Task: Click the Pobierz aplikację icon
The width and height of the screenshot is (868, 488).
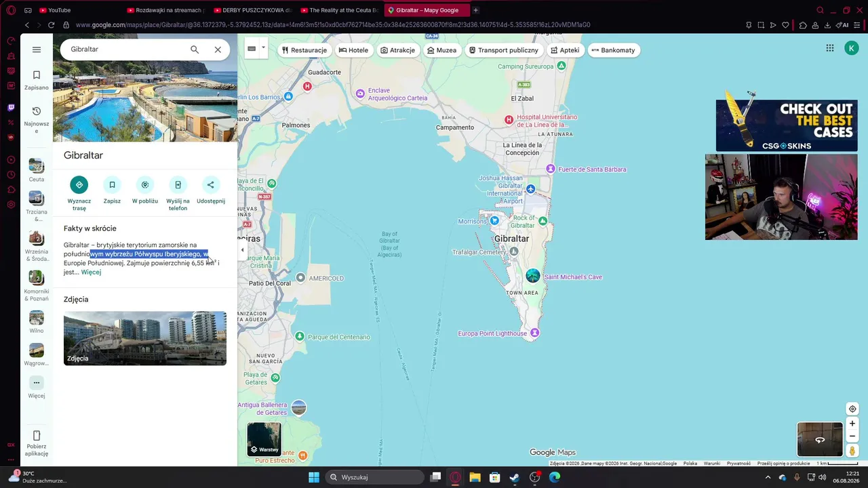Action: tap(37, 435)
